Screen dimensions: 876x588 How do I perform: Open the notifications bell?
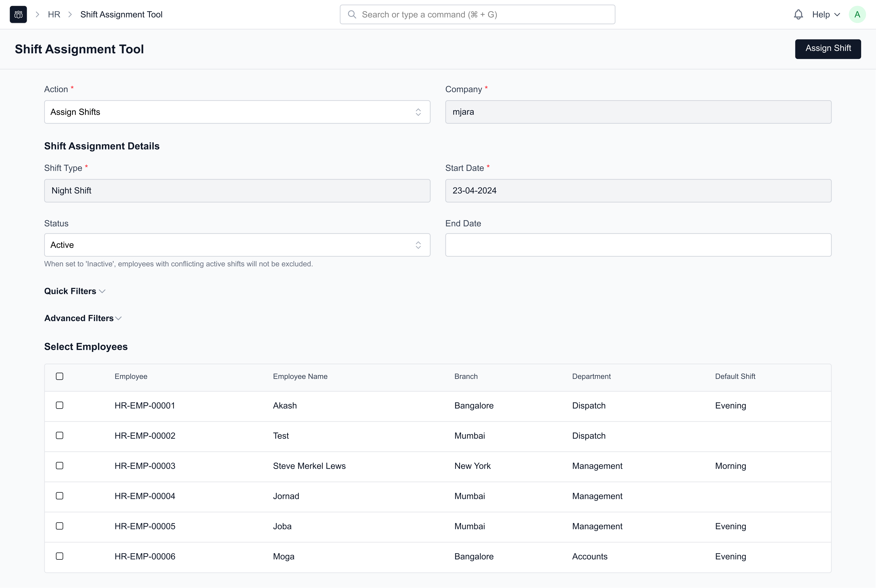tap(798, 15)
